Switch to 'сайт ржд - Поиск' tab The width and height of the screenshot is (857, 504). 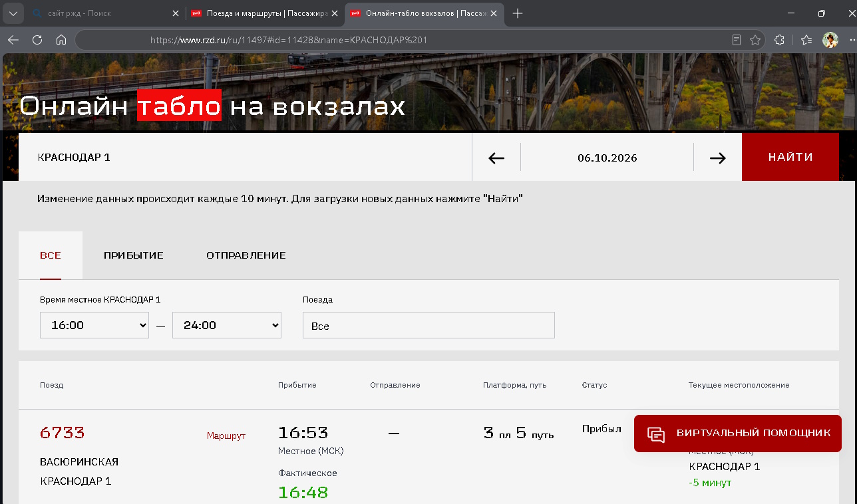[x=104, y=13]
